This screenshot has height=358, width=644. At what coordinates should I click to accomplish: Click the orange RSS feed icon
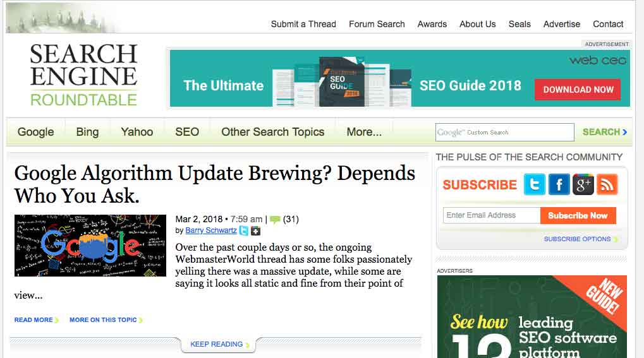tap(607, 184)
